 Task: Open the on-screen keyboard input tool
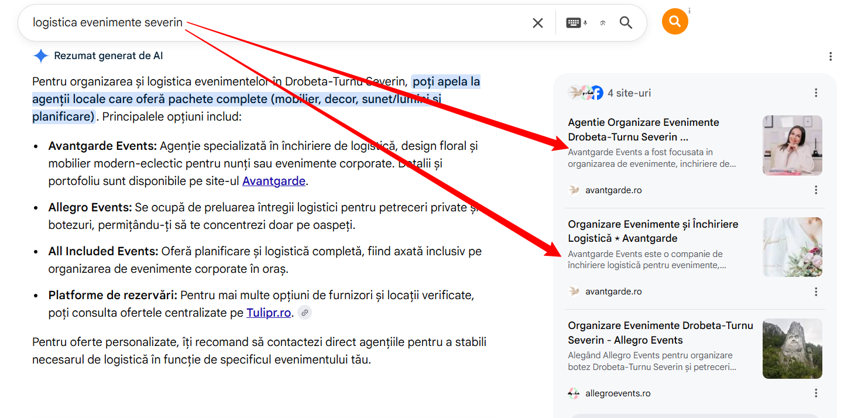point(573,23)
